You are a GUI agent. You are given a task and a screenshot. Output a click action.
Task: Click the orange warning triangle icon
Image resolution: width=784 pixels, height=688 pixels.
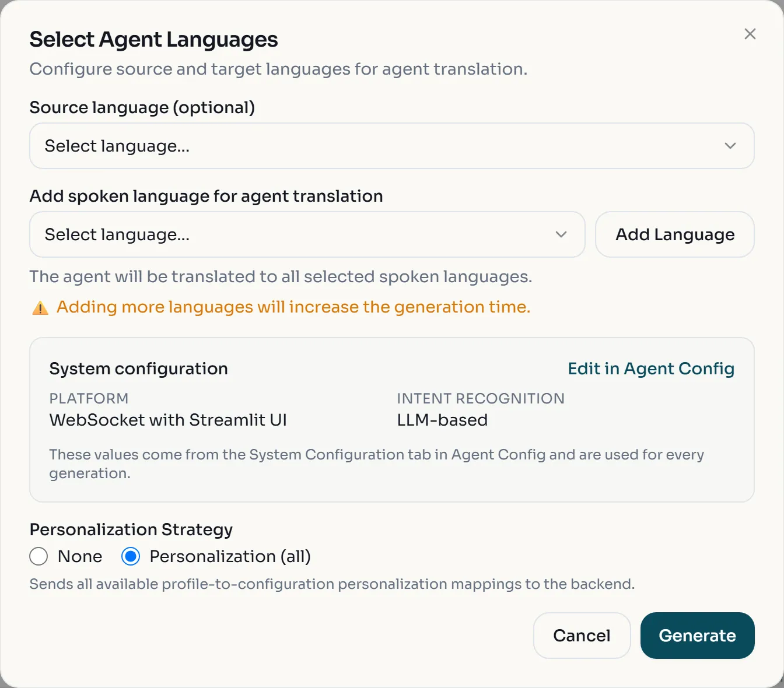click(40, 308)
